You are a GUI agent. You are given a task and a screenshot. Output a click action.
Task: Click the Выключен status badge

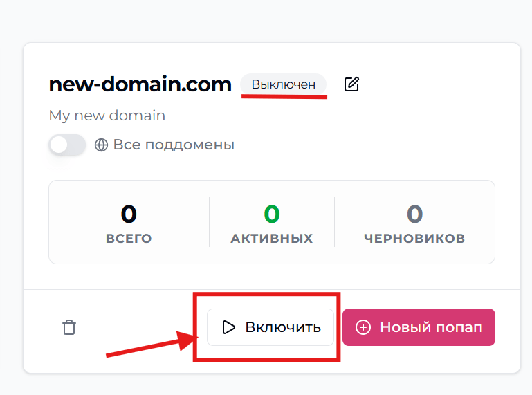tap(284, 84)
